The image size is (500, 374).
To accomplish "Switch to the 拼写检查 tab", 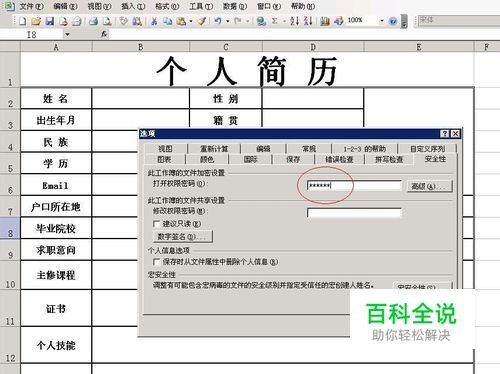I will click(x=389, y=159).
